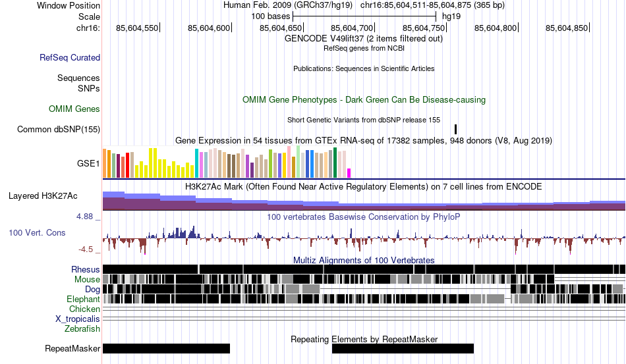This screenshot has width=626, height=364.
Task: Click the Zebrafish alignment row label
Action: (x=82, y=329)
